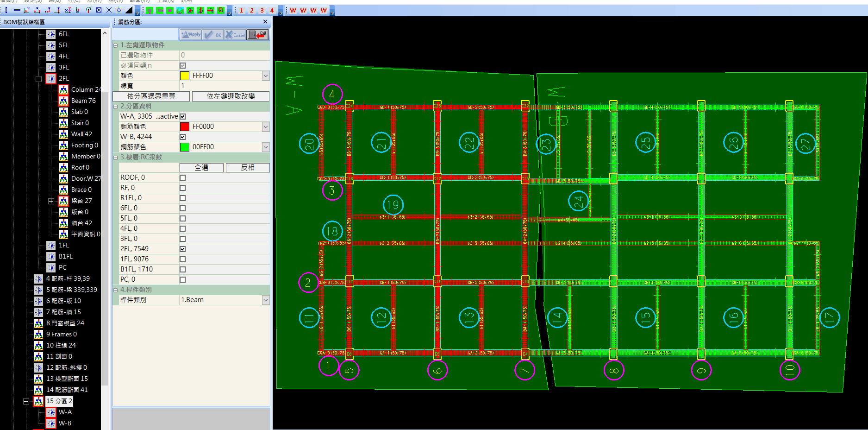The image size is (868, 430).
Task: Check the ROOF, 0 floor checkbox
Action: [x=183, y=177]
